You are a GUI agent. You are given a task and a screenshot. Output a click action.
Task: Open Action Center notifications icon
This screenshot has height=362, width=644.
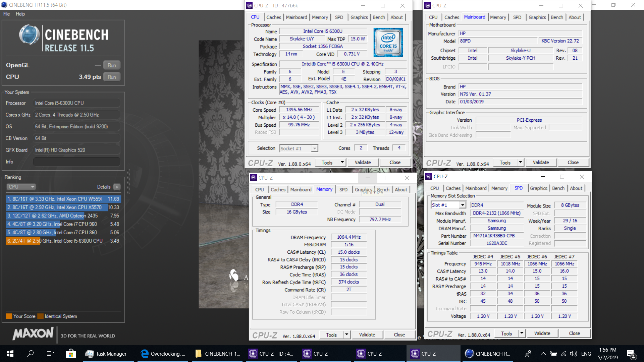coord(631,354)
